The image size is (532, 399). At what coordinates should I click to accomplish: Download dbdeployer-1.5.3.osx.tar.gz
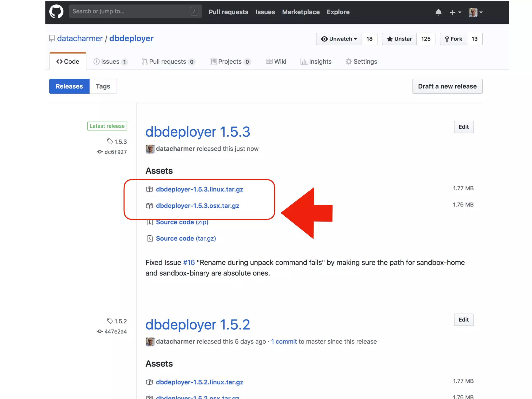click(197, 206)
